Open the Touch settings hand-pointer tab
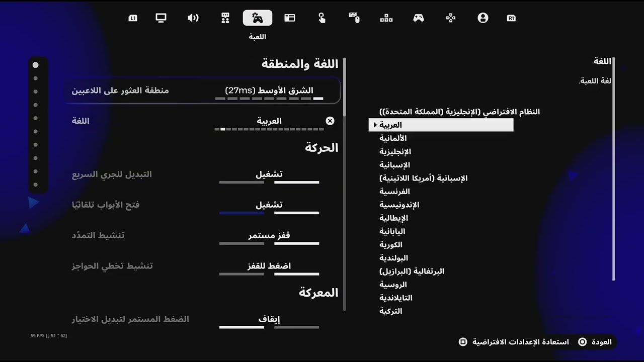Image resolution: width=644 pixels, height=362 pixels. pos(322,18)
